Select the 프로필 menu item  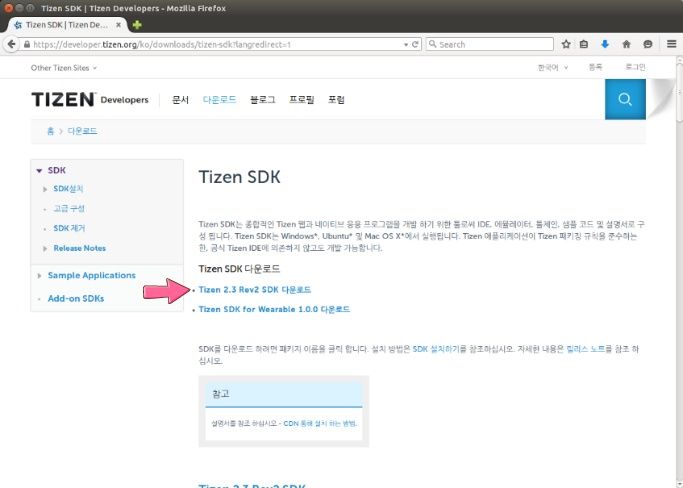[301, 100]
